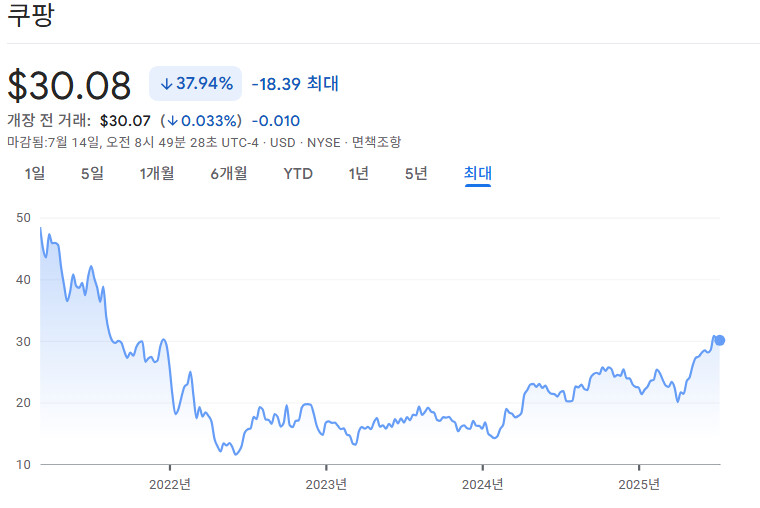Click the 쿠팡 company title

31,15
